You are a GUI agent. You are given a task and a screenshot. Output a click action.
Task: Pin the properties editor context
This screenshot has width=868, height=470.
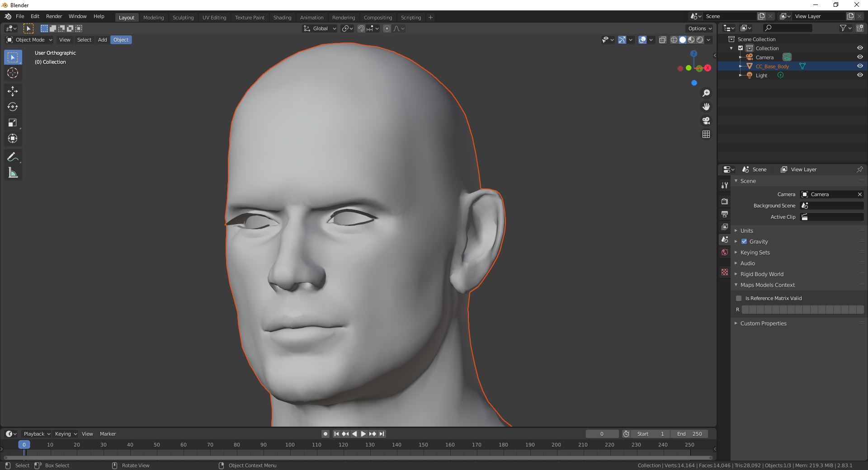pos(859,169)
